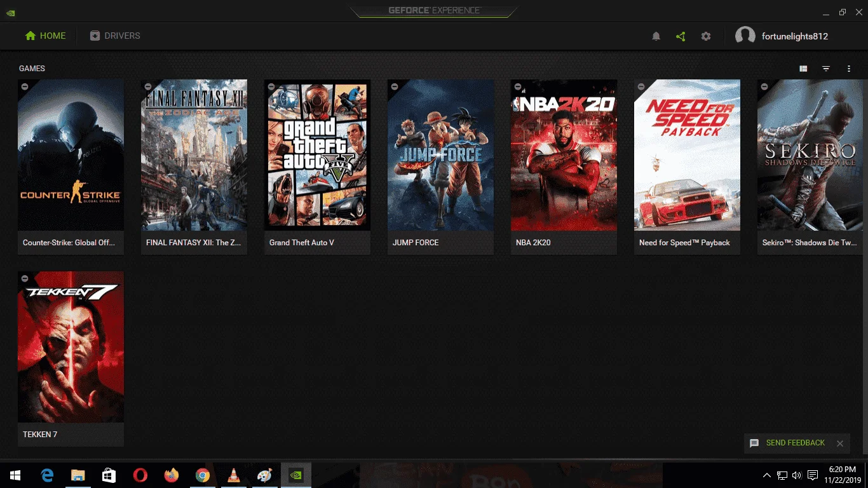Screen dimensions: 868x488
Task: Open the taskbar clock showing 6:20 PM
Action: (843, 475)
